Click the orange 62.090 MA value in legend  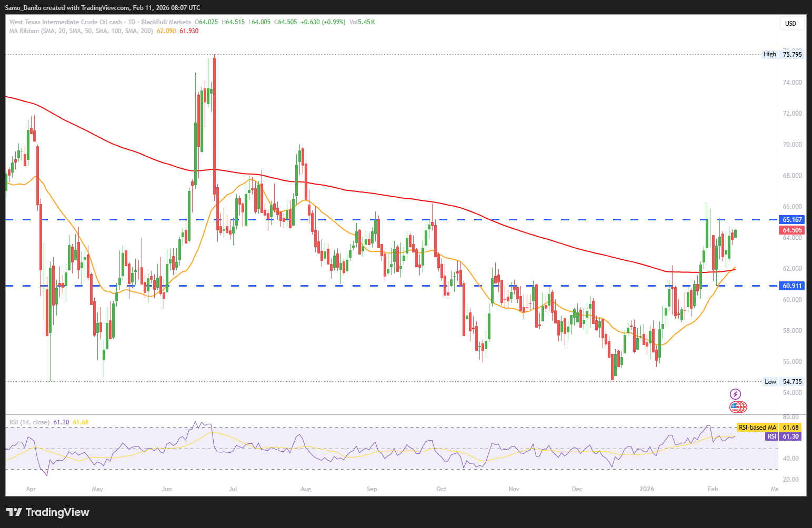(166, 31)
